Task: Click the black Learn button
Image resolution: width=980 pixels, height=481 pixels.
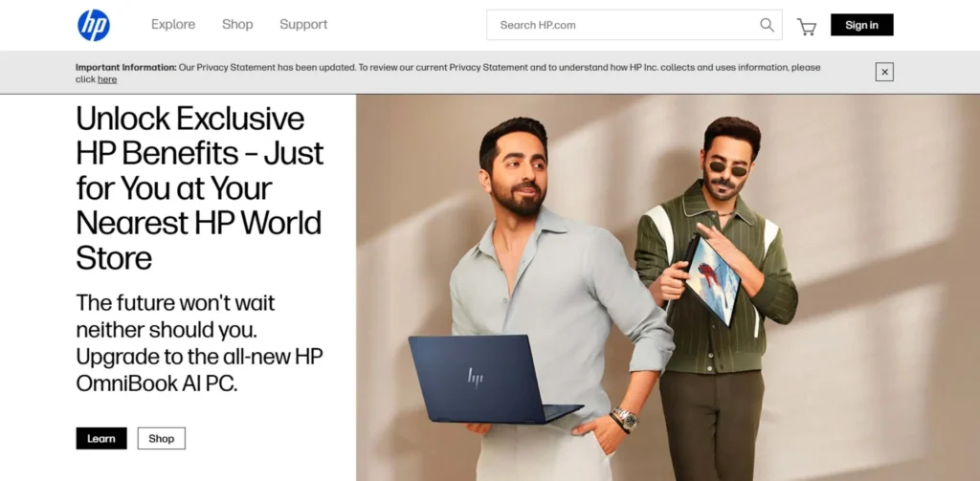Action: 101,438
